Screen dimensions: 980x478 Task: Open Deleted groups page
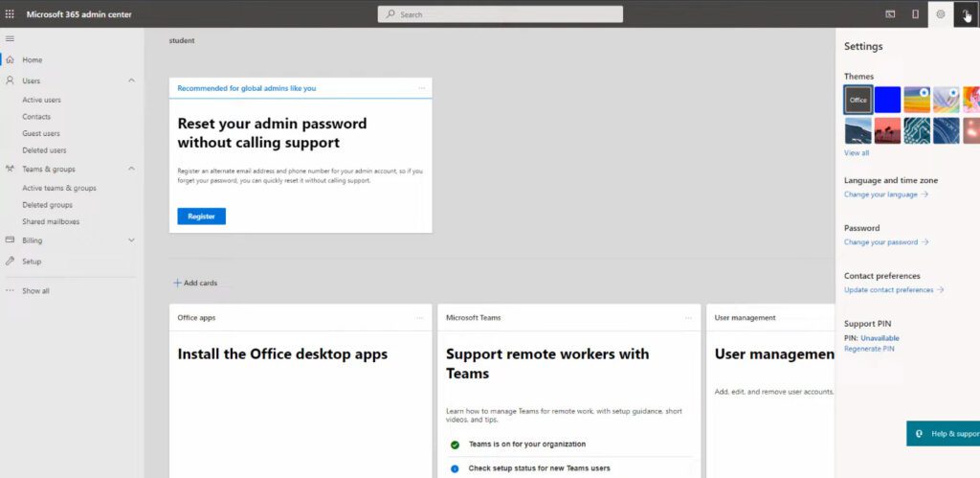(x=48, y=205)
